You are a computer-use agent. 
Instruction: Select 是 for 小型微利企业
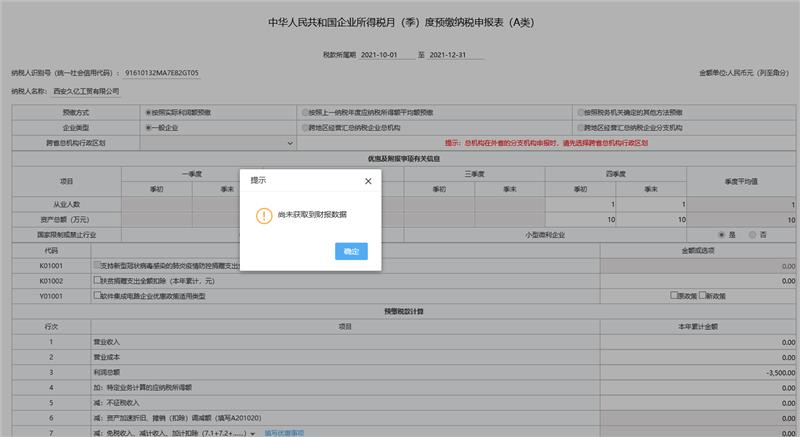722,234
